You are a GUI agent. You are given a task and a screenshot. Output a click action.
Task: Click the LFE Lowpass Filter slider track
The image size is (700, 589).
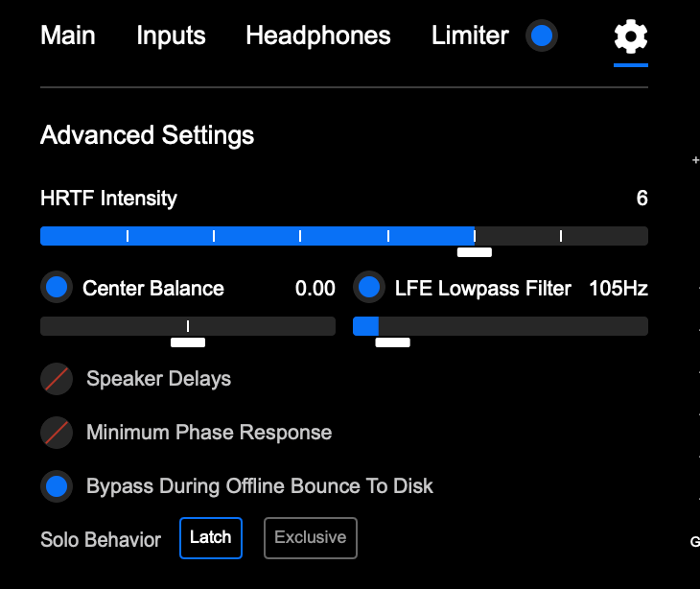518,326
